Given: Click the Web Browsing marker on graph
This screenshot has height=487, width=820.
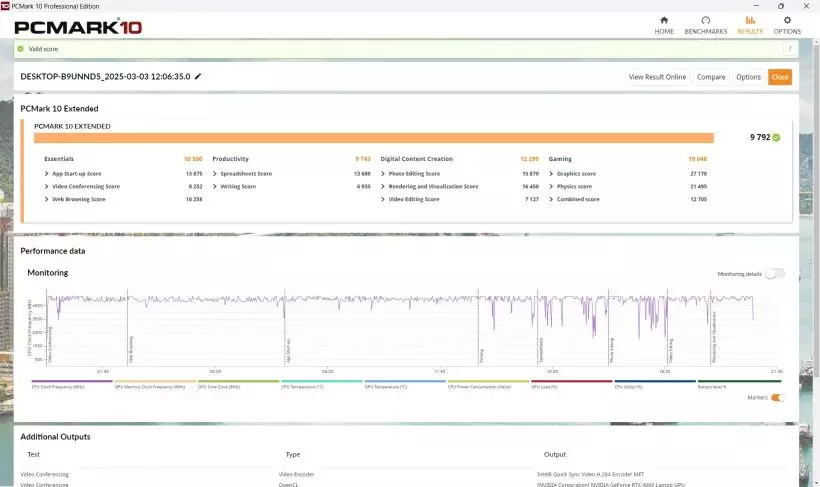Looking at the screenshot, I should (x=128, y=345).
